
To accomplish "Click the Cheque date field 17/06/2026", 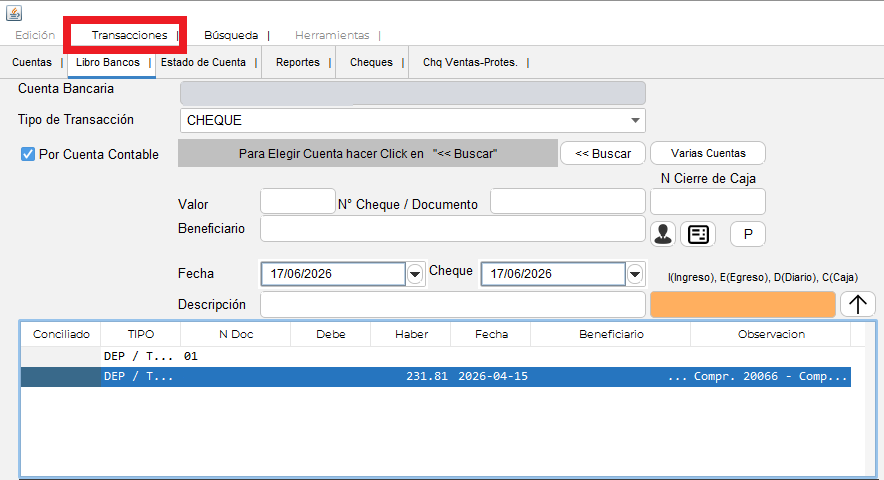I will [x=553, y=274].
